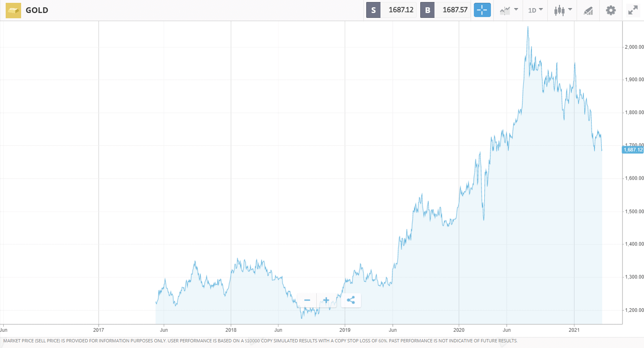Click the 1,900.00 price axis label
This screenshot has width=644, height=348.
coord(634,79)
